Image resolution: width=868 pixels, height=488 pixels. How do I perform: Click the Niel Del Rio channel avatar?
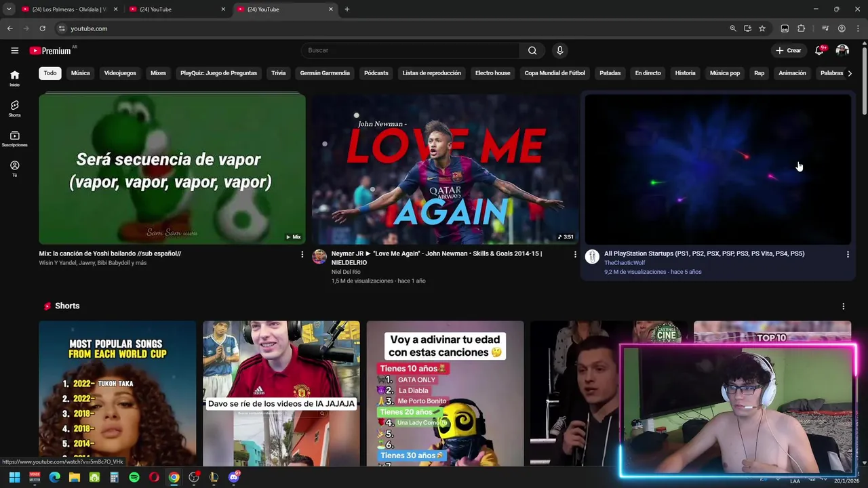pyautogui.click(x=319, y=256)
